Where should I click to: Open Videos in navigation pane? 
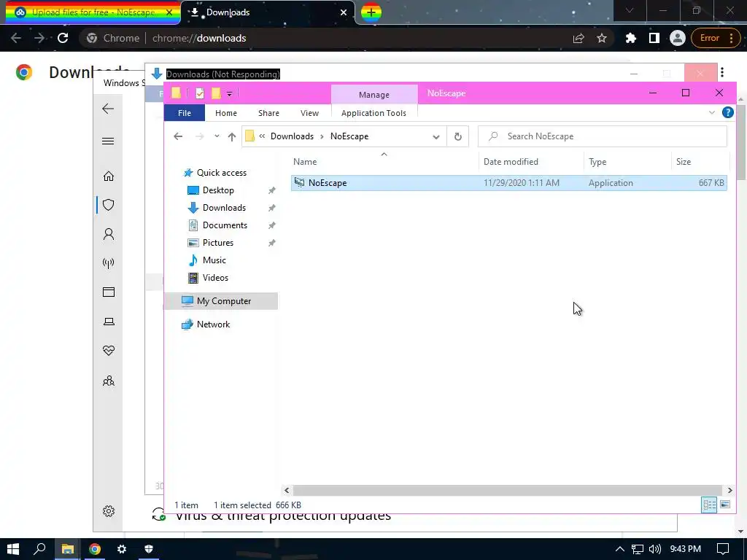click(215, 278)
